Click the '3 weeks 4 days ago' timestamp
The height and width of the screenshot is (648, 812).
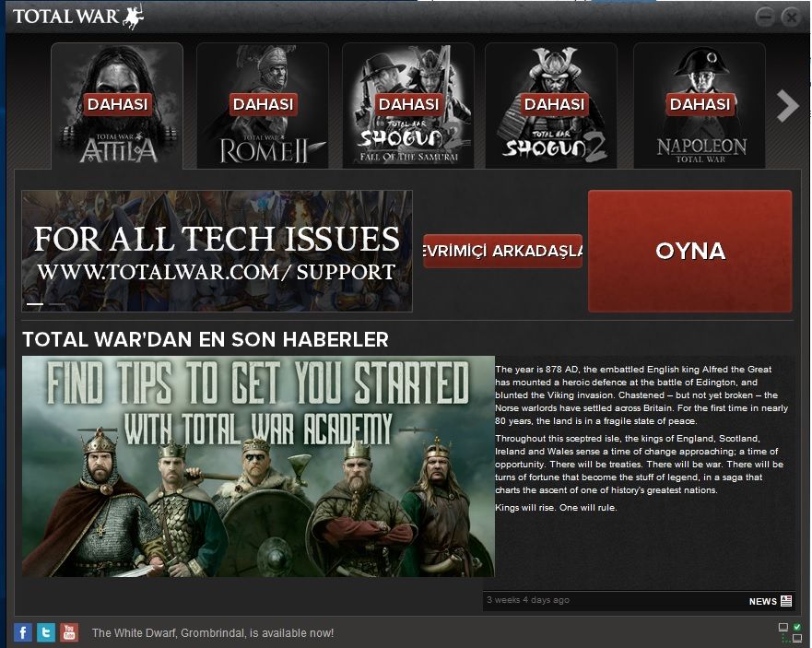(528, 600)
